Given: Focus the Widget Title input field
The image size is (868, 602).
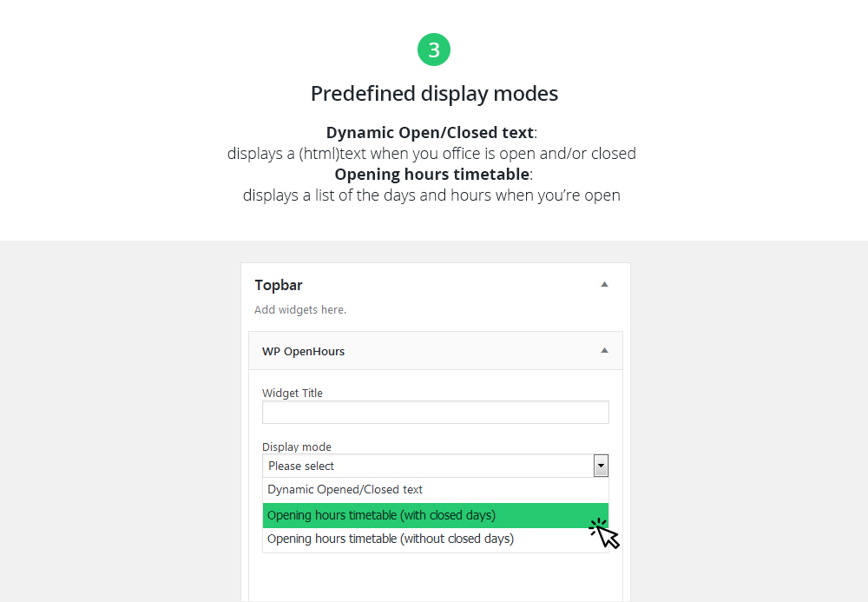Looking at the screenshot, I should (x=435, y=412).
